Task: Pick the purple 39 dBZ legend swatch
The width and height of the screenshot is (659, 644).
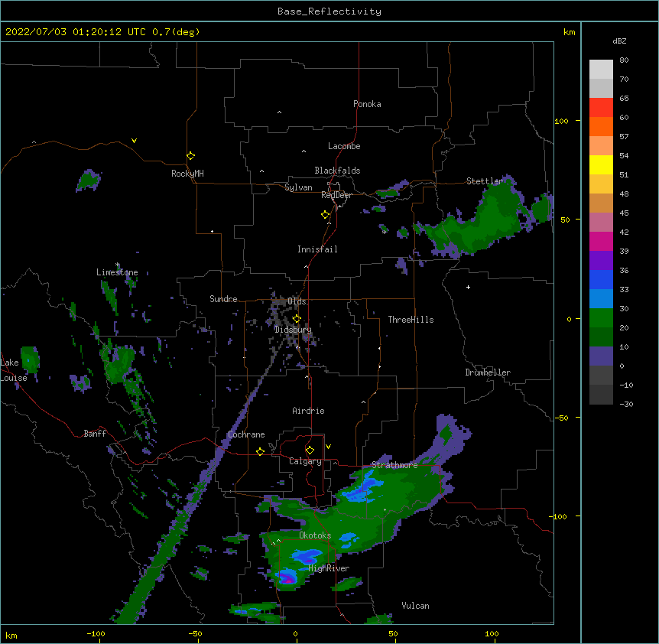Action: 601,261
